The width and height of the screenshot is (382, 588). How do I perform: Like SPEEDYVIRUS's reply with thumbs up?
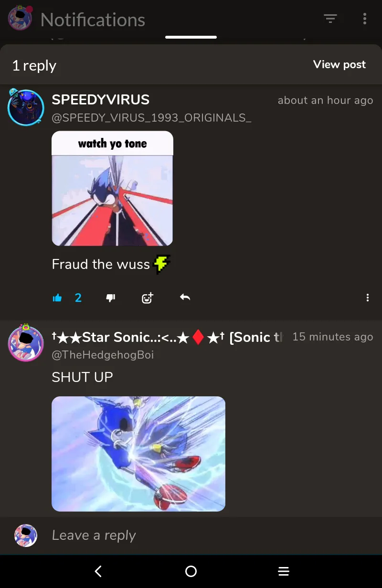[57, 298]
